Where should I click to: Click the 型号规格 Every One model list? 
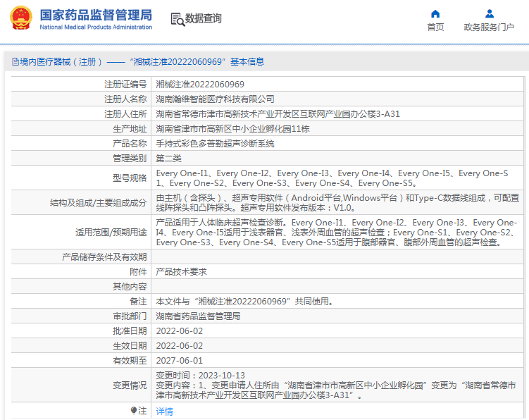332,178
